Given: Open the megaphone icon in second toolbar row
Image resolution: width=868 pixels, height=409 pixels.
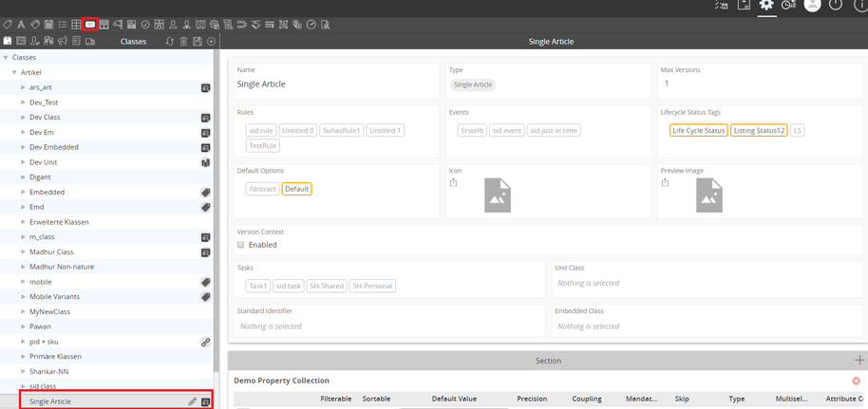Looking at the screenshot, I should 62,41.
